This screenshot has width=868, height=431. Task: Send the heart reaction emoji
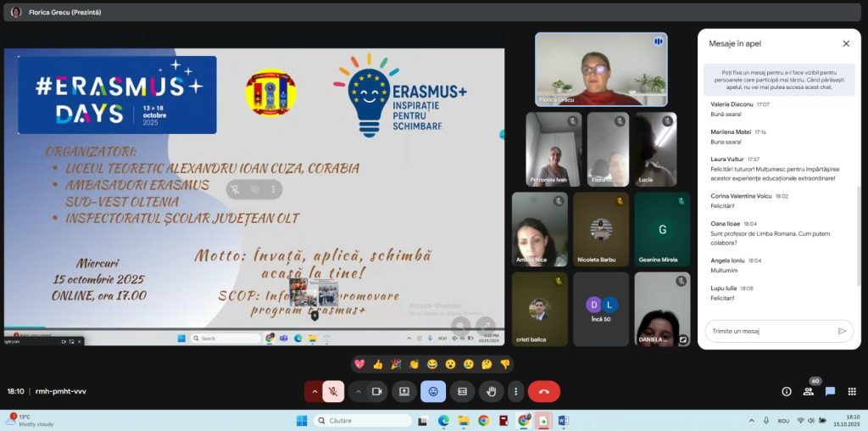[359, 364]
